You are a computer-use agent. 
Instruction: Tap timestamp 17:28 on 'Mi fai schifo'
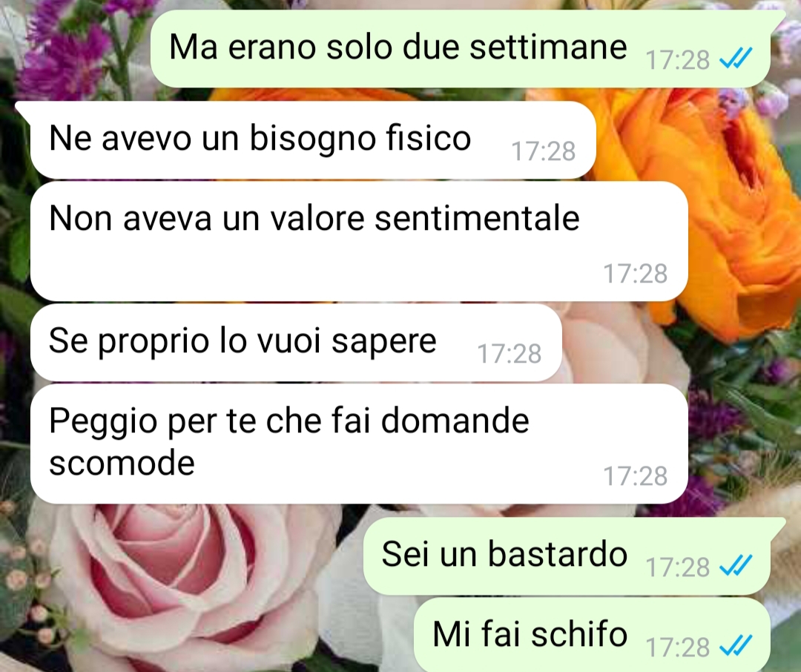click(x=677, y=648)
